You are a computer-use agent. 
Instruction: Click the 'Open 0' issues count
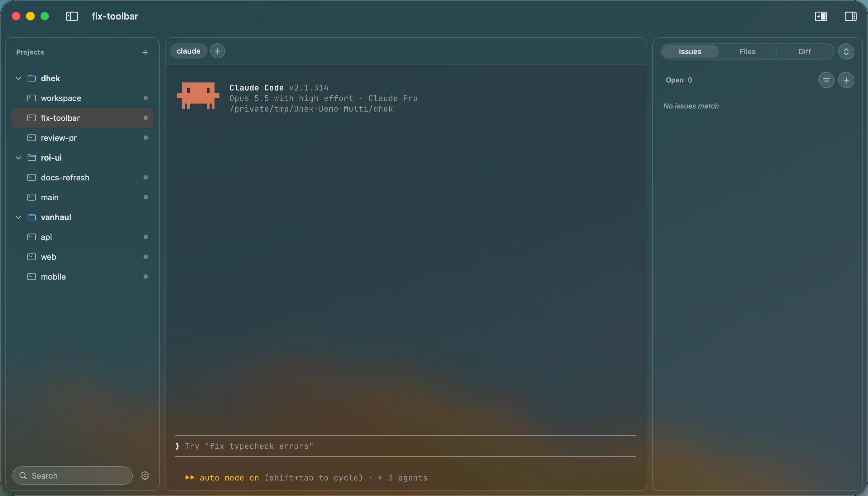(x=679, y=80)
